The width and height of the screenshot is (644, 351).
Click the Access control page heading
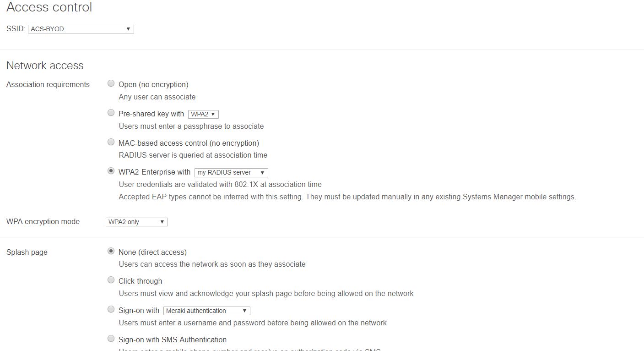coord(49,7)
